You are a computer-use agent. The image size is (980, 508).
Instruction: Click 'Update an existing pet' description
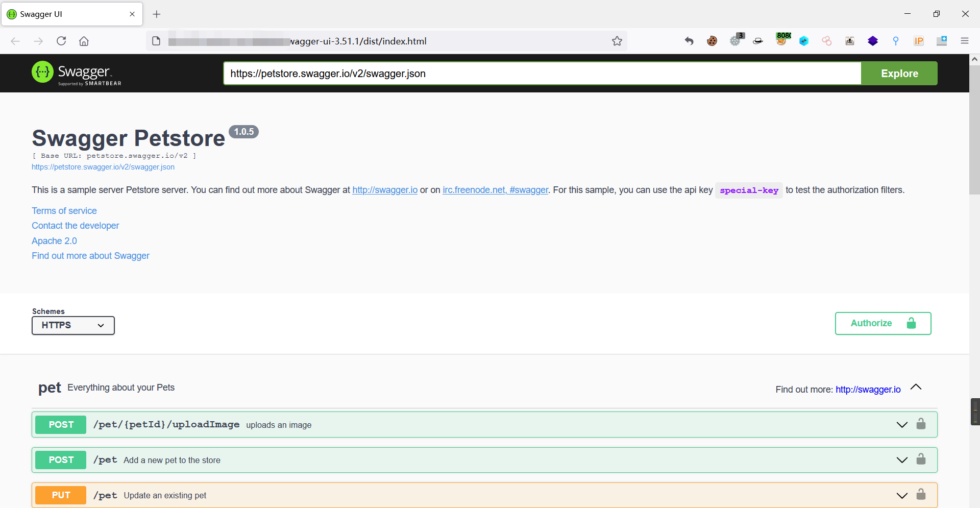point(165,495)
